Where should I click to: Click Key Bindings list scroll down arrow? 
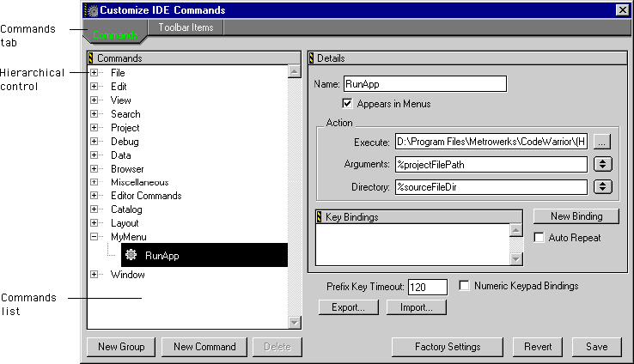516,259
